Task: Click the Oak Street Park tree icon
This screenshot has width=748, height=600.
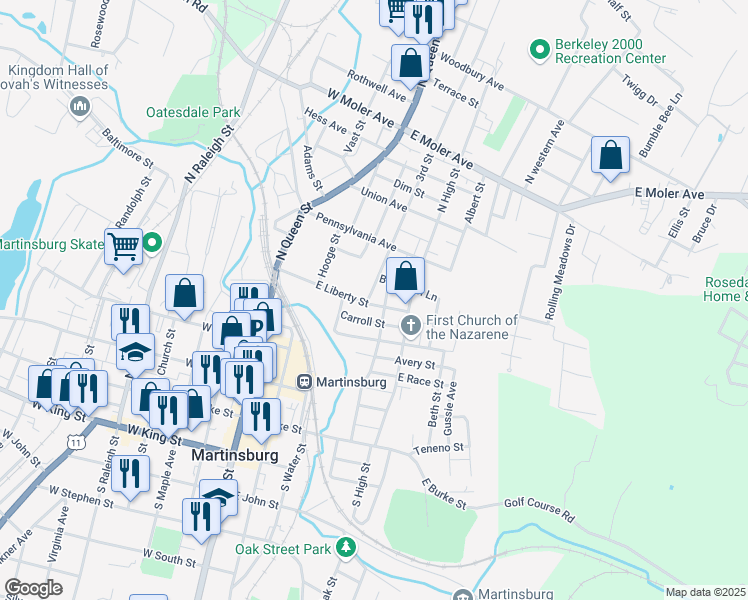Action: pos(345,547)
